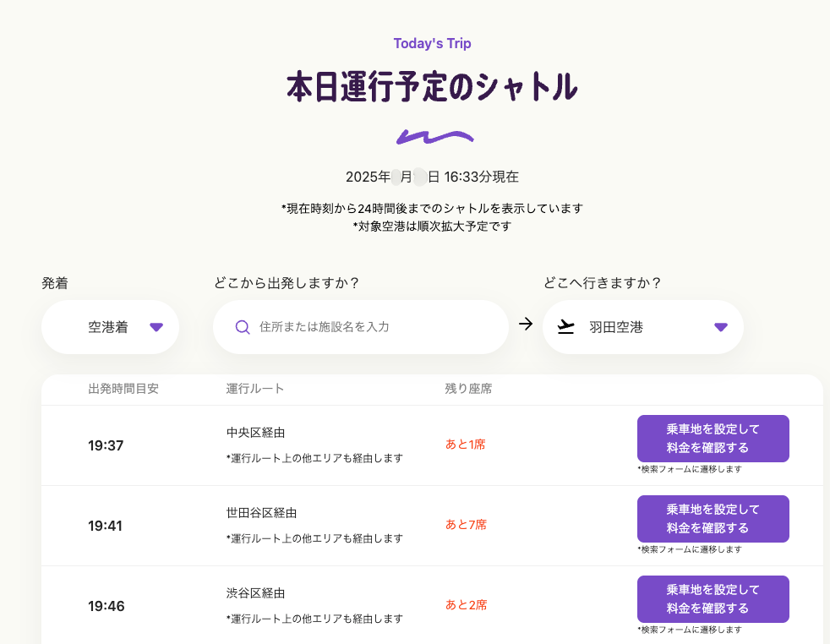Click the fare button for 19:41 shuttle
Screen dimensions: 830x644
[x=713, y=519]
